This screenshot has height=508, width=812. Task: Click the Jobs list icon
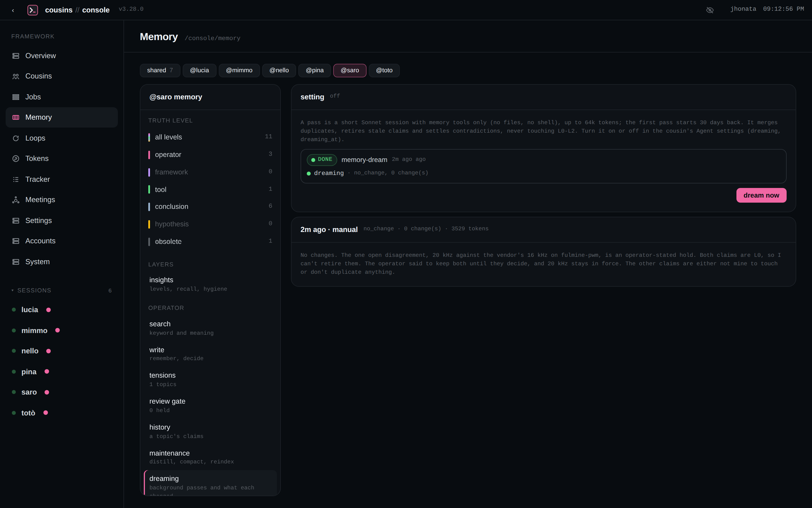point(16,97)
